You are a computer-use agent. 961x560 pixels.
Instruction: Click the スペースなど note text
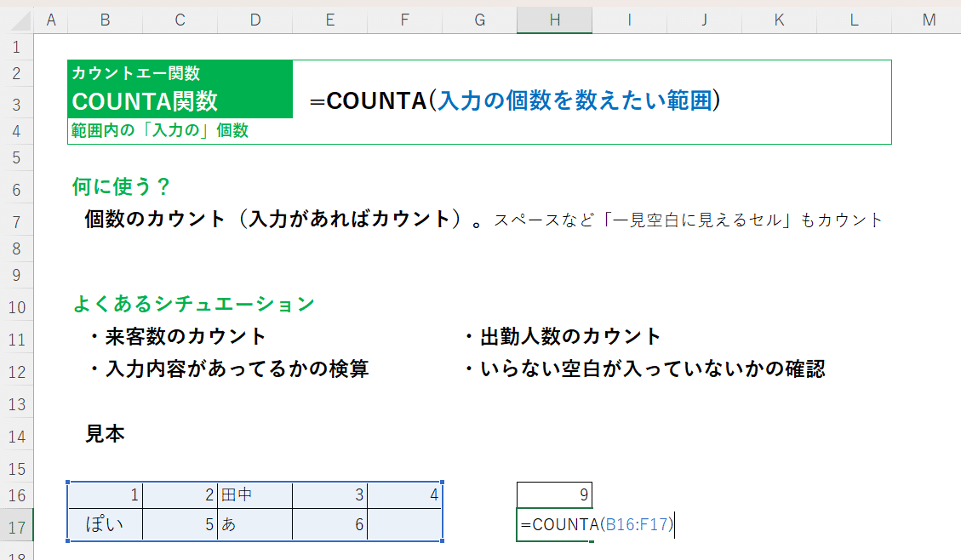[688, 220]
